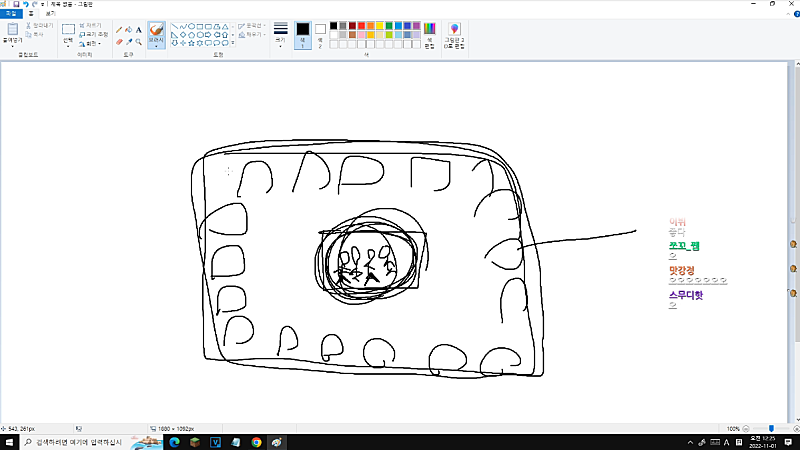Choose the brown color swatch
Image resolution: width=800 pixels, height=450 pixels.
click(352, 35)
